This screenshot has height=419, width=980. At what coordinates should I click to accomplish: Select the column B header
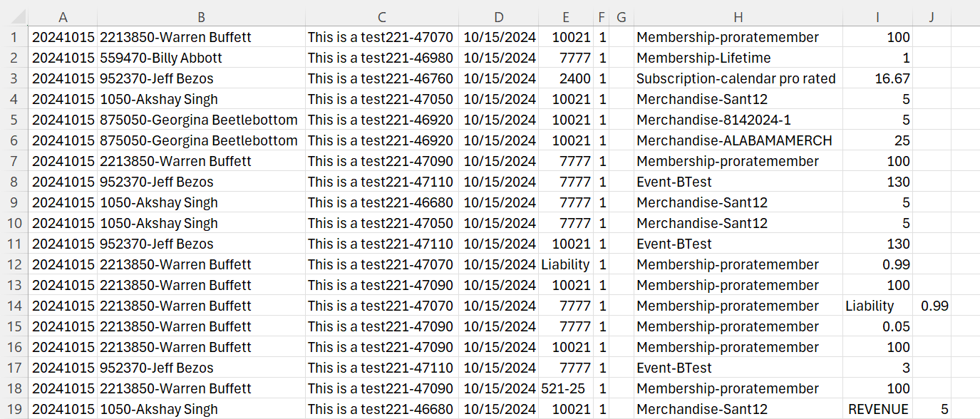(x=201, y=17)
